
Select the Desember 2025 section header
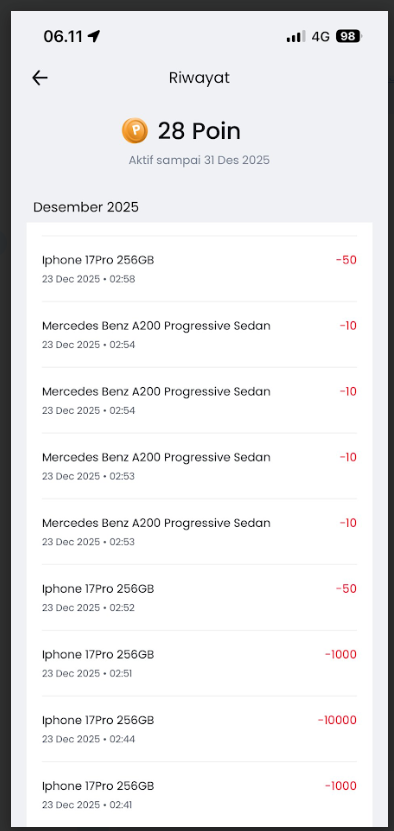86,207
